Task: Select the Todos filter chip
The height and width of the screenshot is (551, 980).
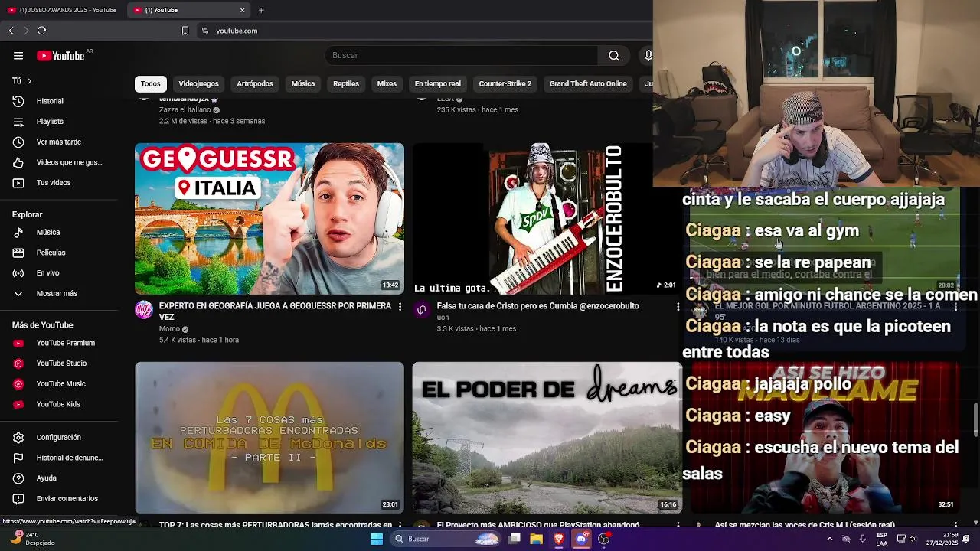Action: (151, 83)
